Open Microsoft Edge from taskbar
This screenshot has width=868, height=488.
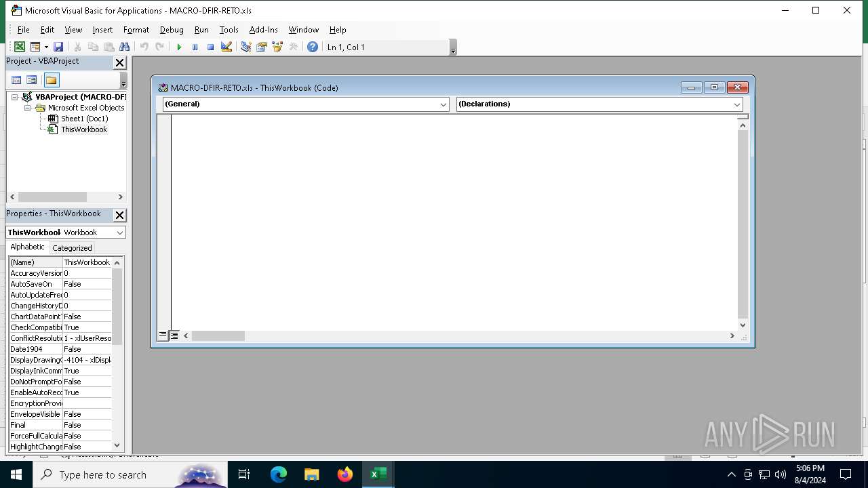pos(279,474)
